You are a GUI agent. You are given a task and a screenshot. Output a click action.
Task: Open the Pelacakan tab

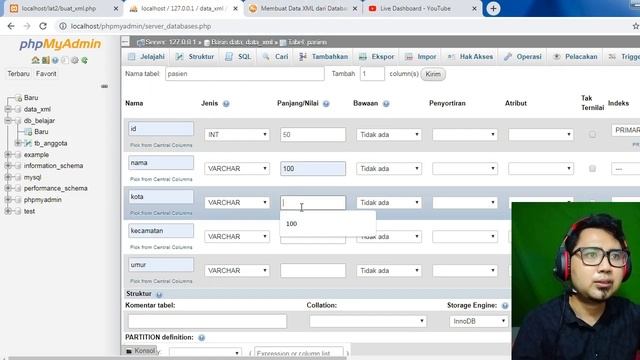[575, 57]
